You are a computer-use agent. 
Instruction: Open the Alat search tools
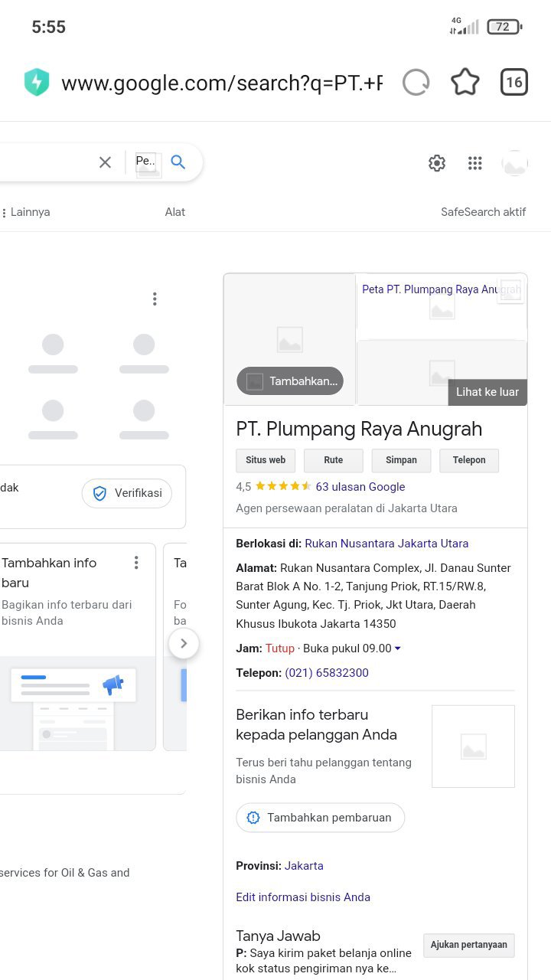click(175, 212)
